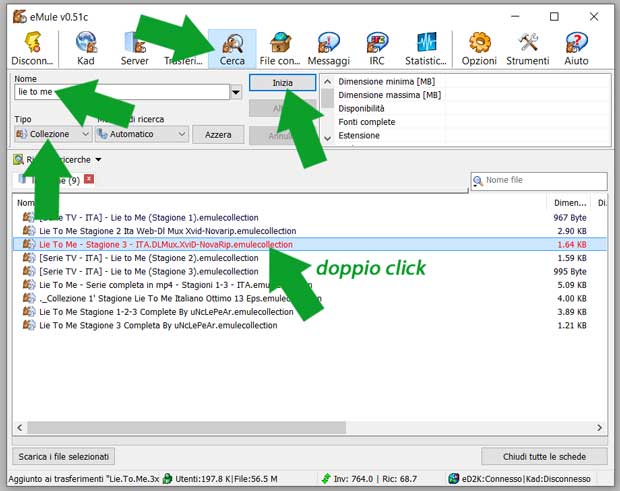Expand the search results options dropdown arrow
620x491 pixels.
point(98,160)
